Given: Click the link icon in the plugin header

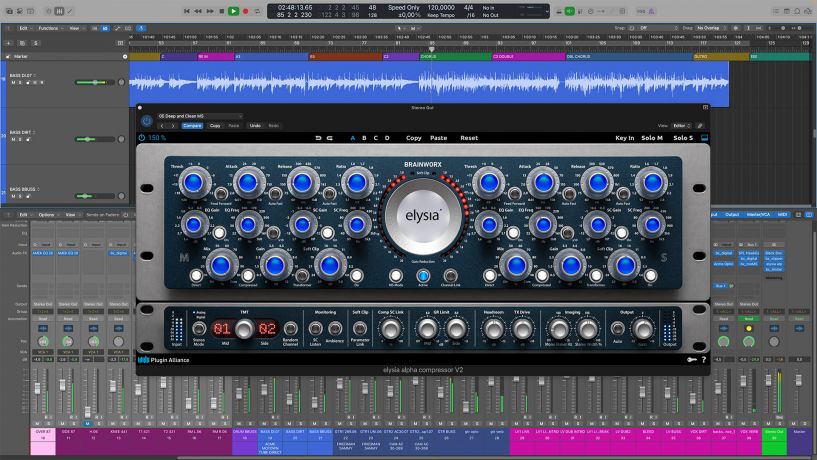Looking at the screenshot, I should point(700,126).
